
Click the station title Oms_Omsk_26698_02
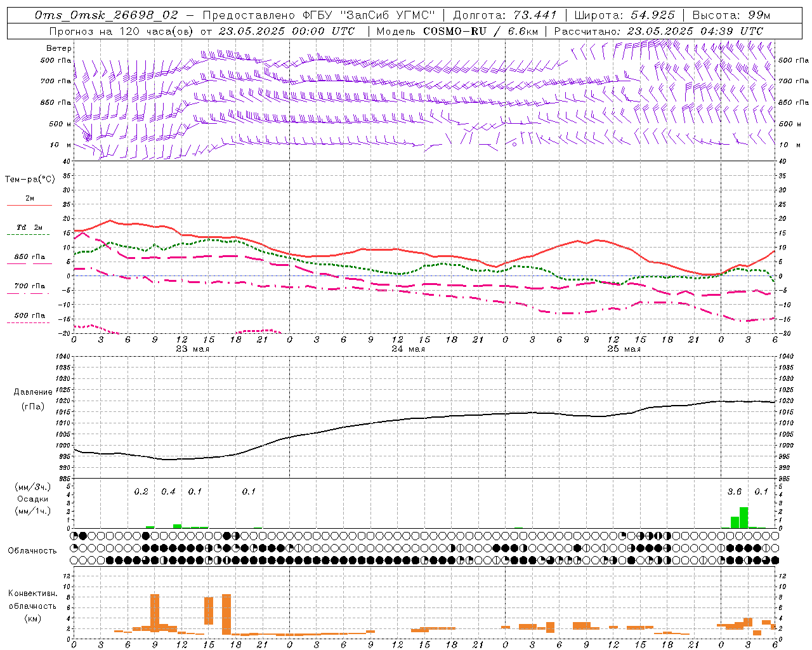107,15
